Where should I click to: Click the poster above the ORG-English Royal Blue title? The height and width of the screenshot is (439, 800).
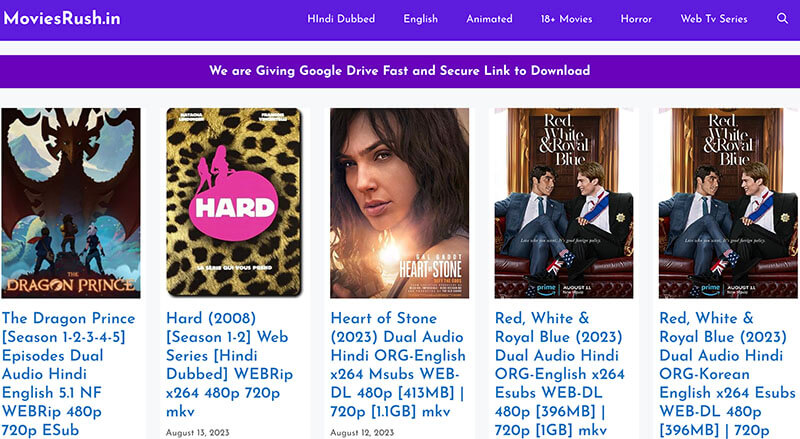coord(563,202)
